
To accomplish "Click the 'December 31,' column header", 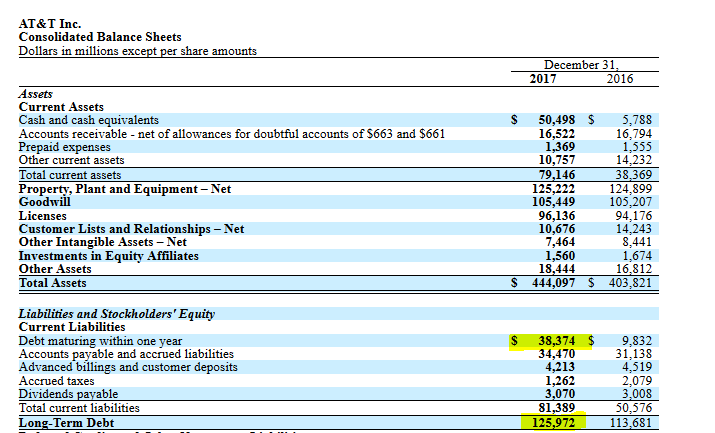I will [581, 65].
